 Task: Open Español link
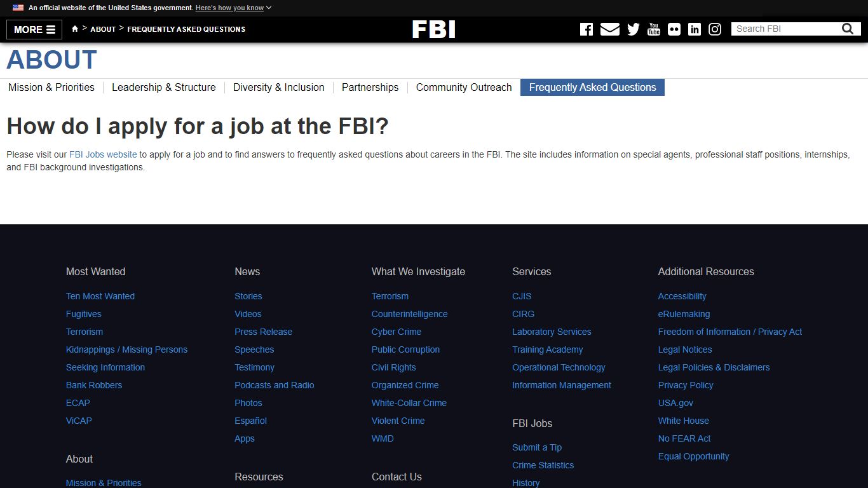pyautogui.click(x=250, y=421)
